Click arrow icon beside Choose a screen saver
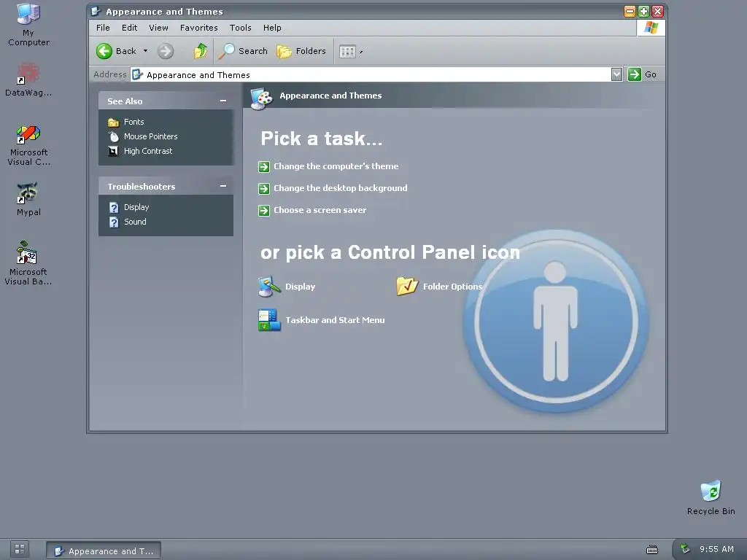747x560 pixels. 264,211
